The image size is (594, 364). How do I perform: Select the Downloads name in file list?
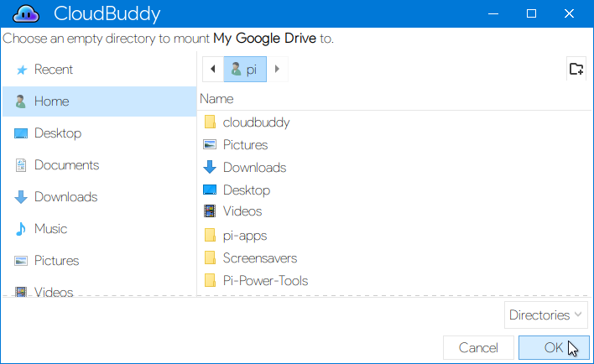click(254, 168)
